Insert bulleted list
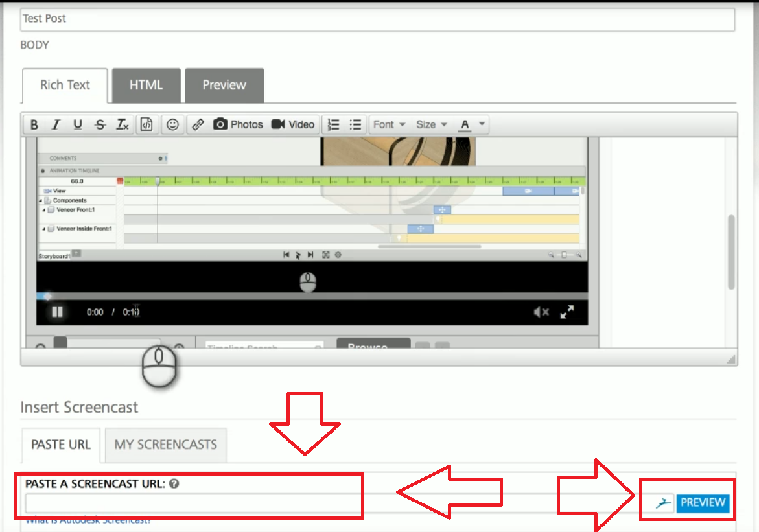Image resolution: width=759 pixels, height=532 pixels. coord(355,125)
